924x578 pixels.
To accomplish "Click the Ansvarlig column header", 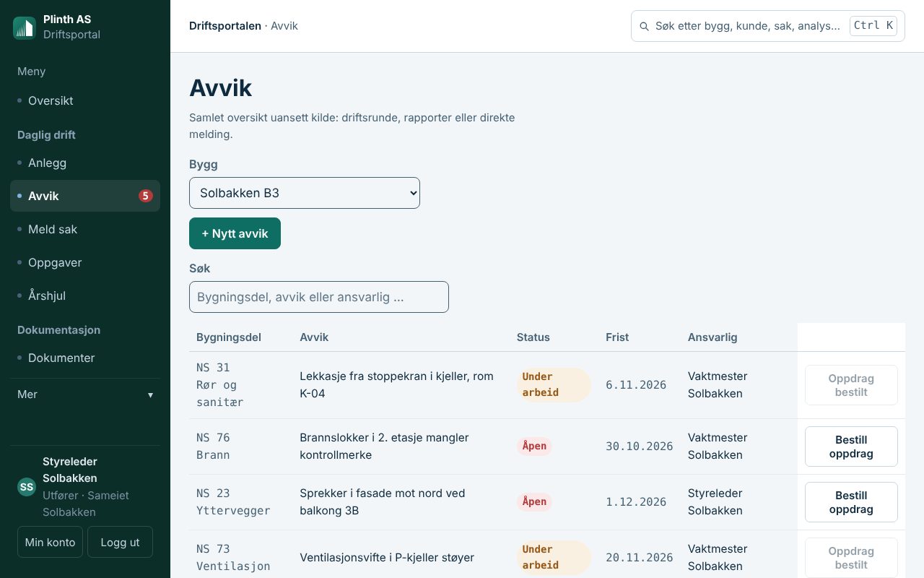I will point(712,337).
